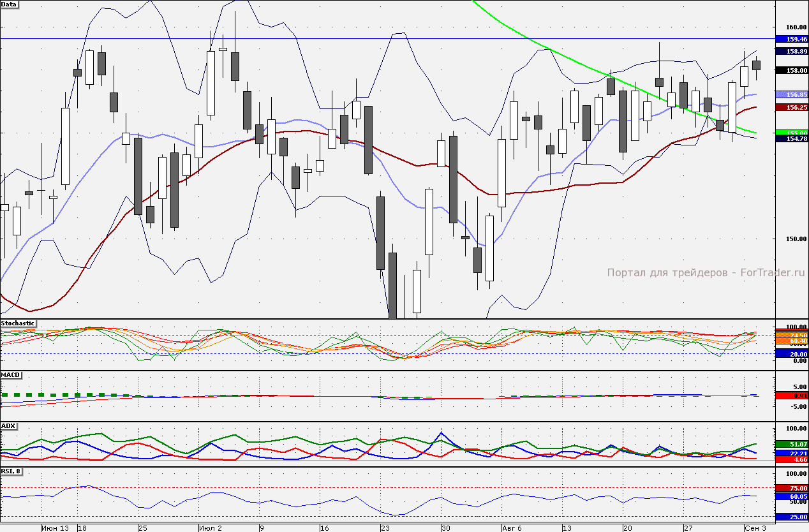Click the ADX 51.07 green value tag
The width and height of the screenshot is (809, 532).
tap(792, 444)
